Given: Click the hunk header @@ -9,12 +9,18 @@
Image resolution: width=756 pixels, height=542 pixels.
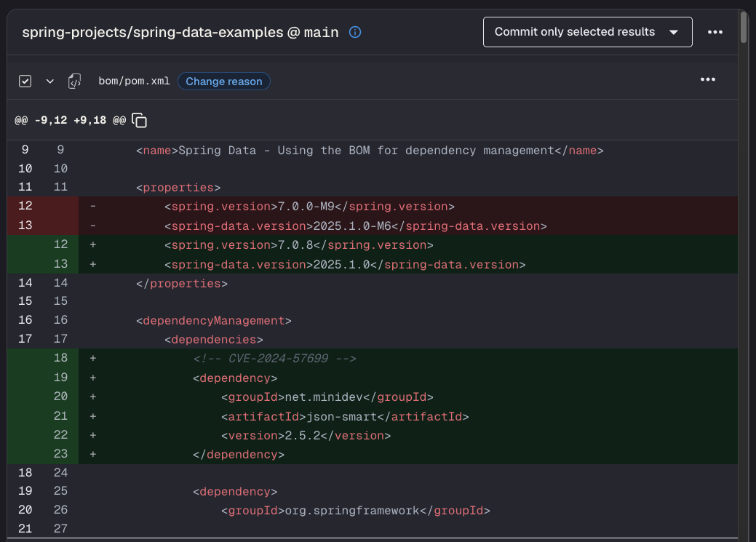Looking at the screenshot, I should tap(71, 120).
